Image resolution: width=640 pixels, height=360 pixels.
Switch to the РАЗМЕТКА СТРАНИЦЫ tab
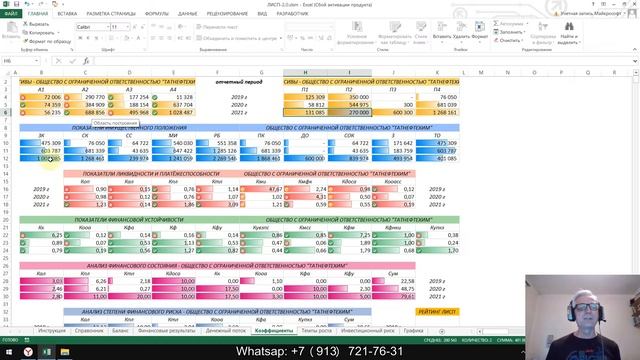point(111,14)
